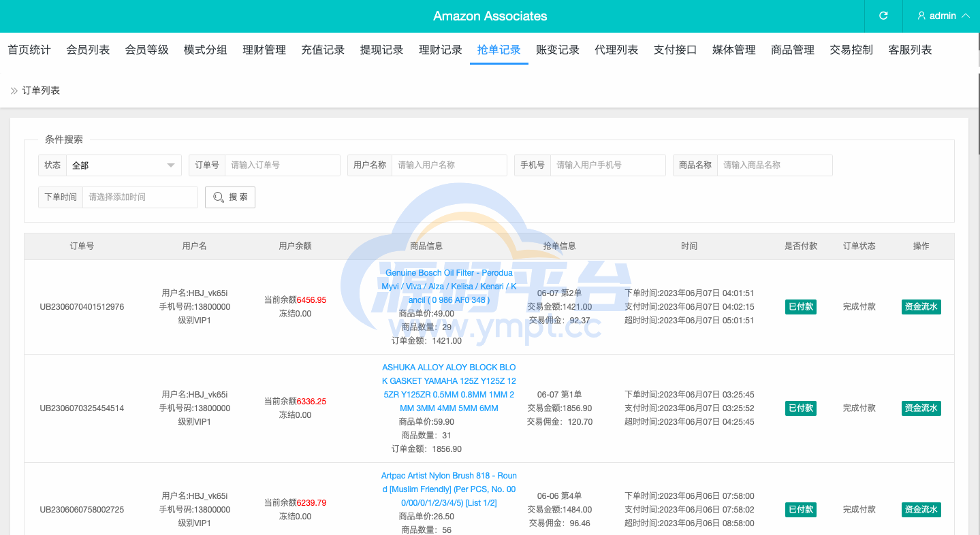The width and height of the screenshot is (980, 535).
Task: Focus the 用户名称 input field
Action: (x=449, y=165)
